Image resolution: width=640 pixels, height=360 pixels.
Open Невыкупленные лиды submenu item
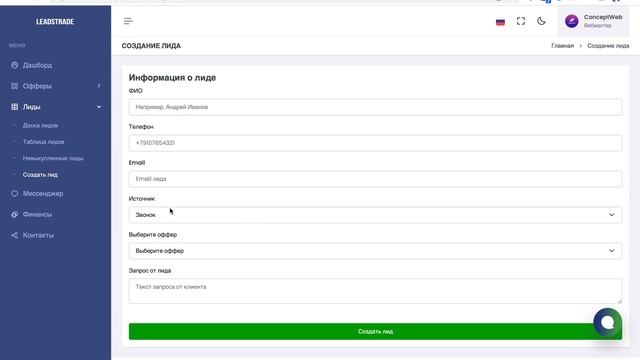pos(53,158)
